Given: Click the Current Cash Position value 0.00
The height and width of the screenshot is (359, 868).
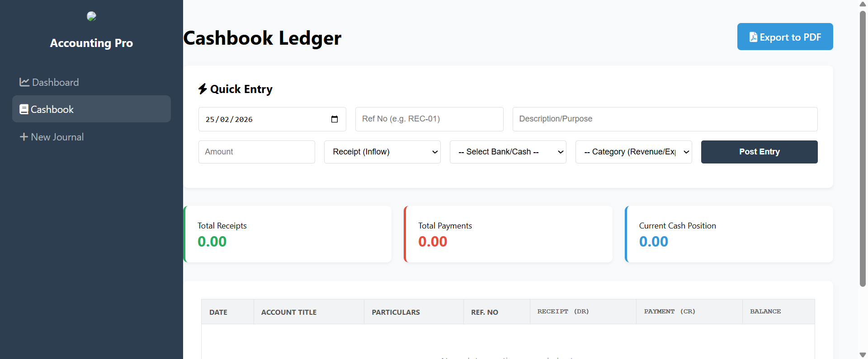Looking at the screenshot, I should tap(654, 242).
